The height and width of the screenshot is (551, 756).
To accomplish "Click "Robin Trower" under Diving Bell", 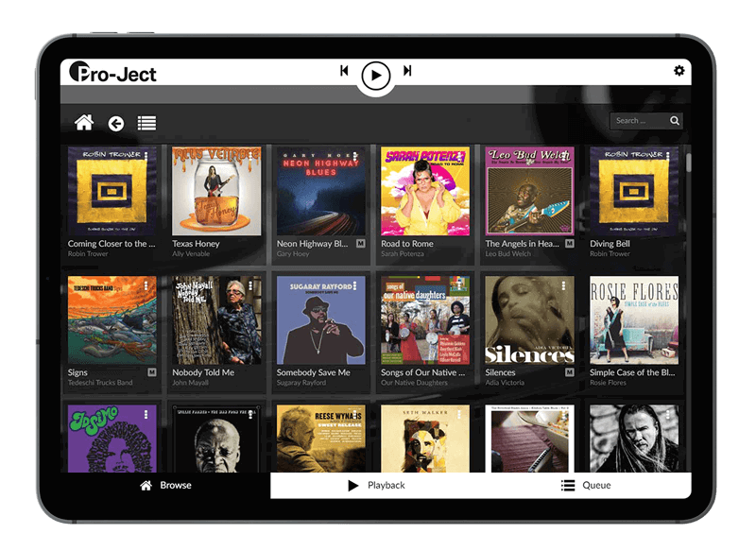I will pos(610,253).
